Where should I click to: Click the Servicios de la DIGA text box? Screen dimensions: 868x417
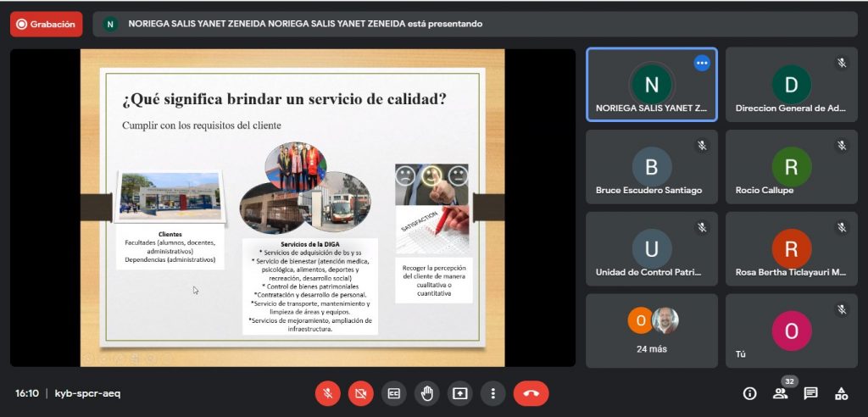click(310, 286)
